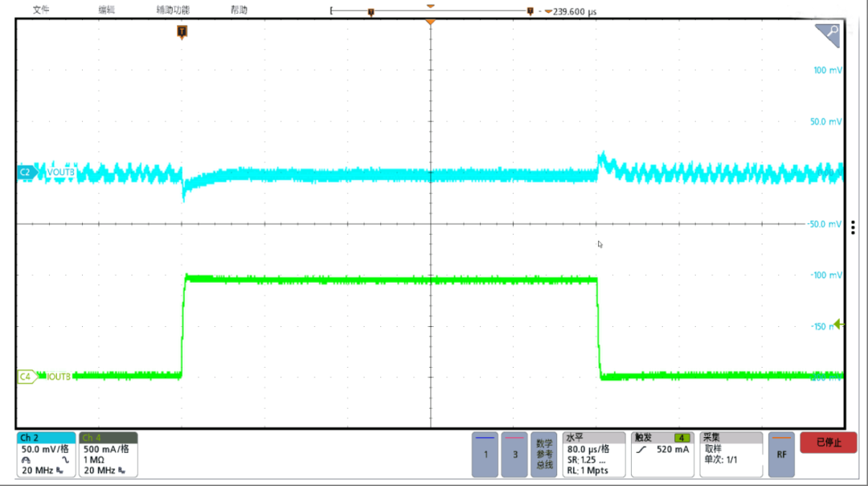Click the 1 MΩ termination text in Ch 4
This screenshot has height=486, width=868.
[x=93, y=460]
